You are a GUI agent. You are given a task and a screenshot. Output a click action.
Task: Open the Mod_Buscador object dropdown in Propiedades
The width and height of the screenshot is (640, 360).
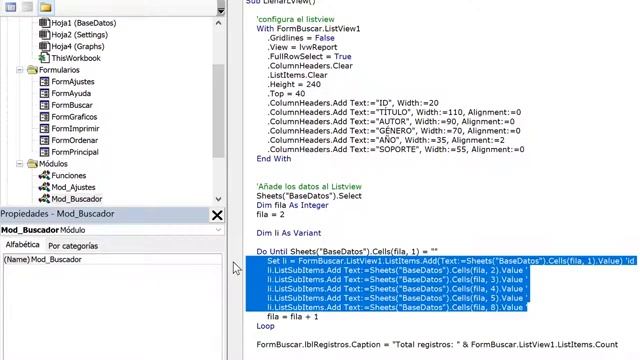pos(218,230)
